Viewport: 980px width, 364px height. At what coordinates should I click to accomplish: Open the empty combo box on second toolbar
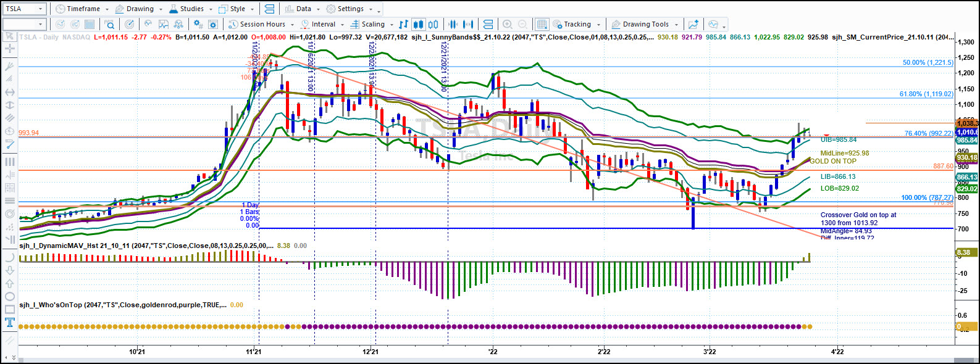[x=24, y=24]
